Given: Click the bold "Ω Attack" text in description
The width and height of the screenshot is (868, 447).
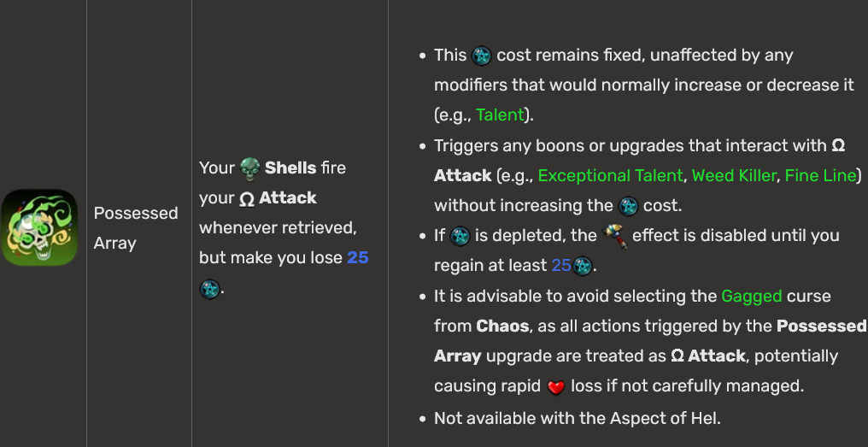Looking at the screenshot, I should click(278, 198).
